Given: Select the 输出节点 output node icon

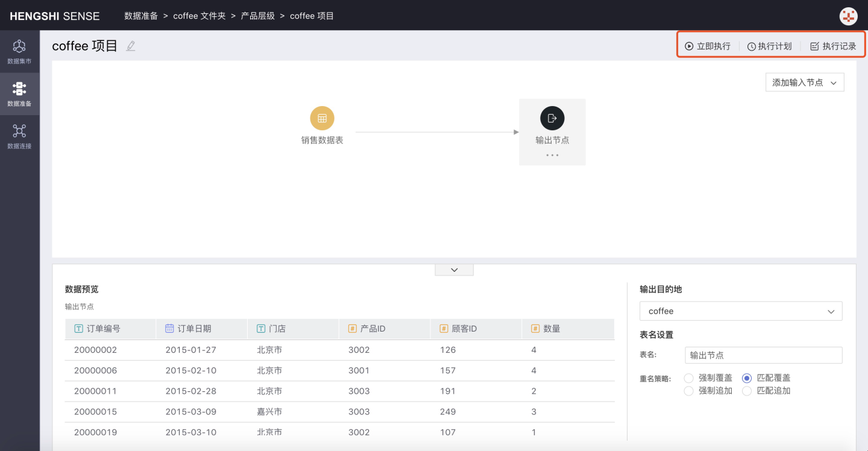Looking at the screenshot, I should 552,118.
